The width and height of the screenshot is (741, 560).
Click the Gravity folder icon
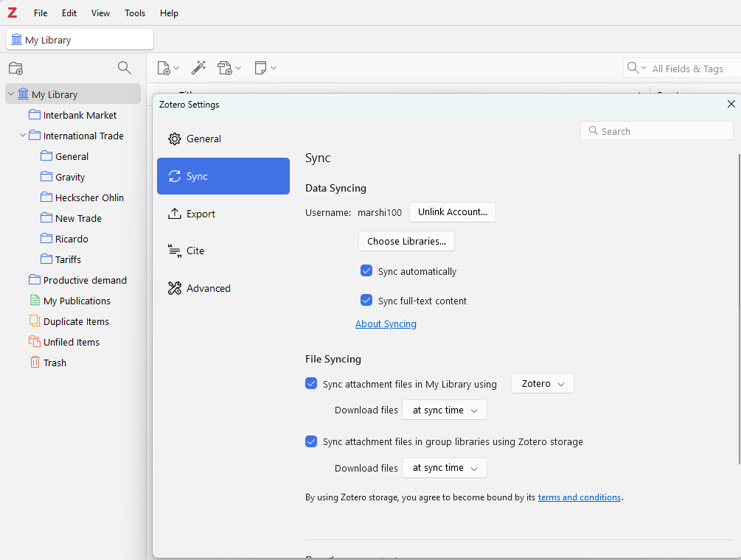pos(46,177)
